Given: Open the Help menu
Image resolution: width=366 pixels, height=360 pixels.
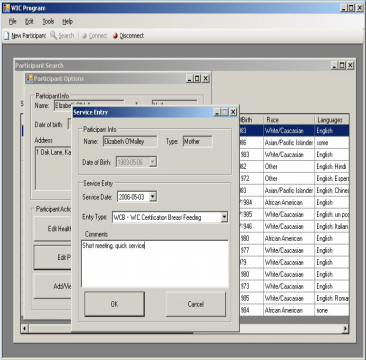Looking at the screenshot, I should click(67, 22).
